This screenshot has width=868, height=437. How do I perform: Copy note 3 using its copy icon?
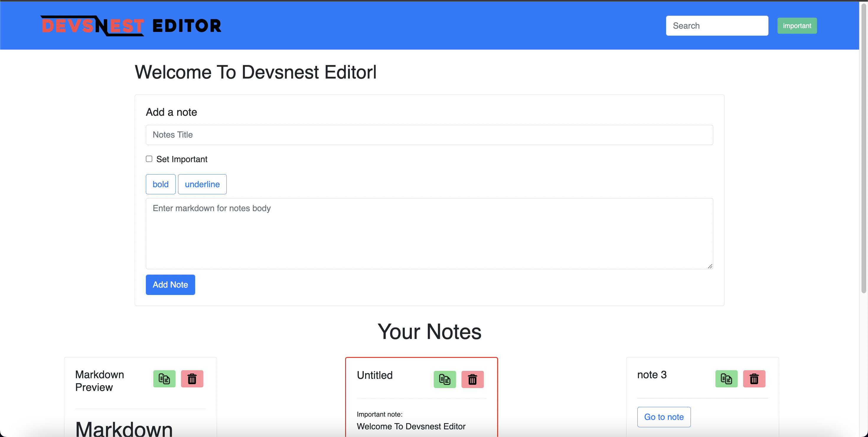point(726,379)
